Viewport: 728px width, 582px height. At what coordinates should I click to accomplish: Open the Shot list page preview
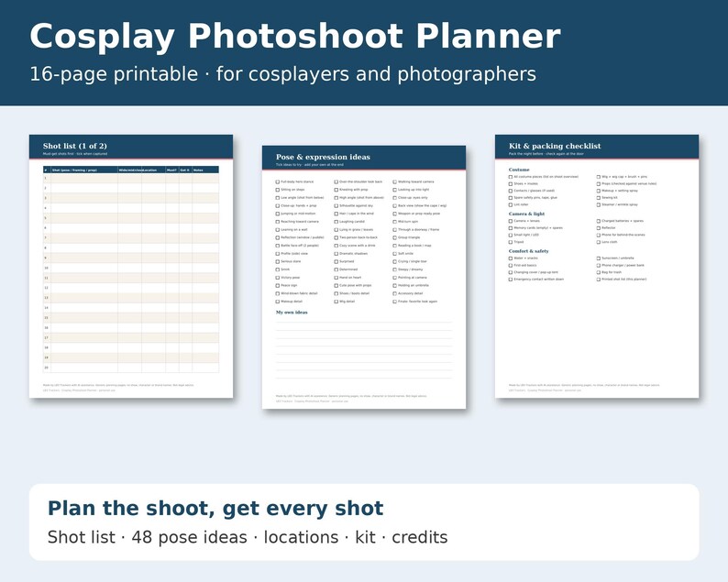pyautogui.click(x=131, y=267)
